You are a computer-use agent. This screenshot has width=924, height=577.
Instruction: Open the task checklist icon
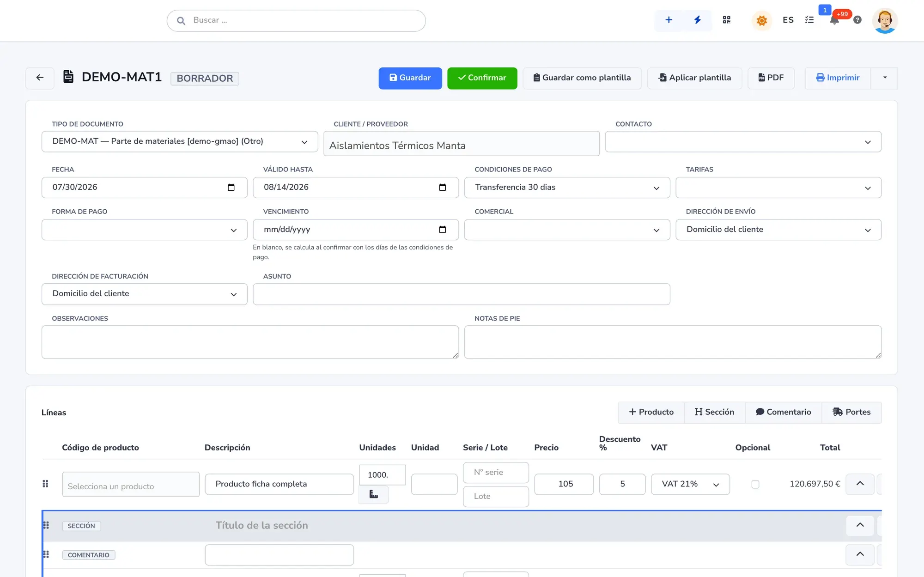809,20
